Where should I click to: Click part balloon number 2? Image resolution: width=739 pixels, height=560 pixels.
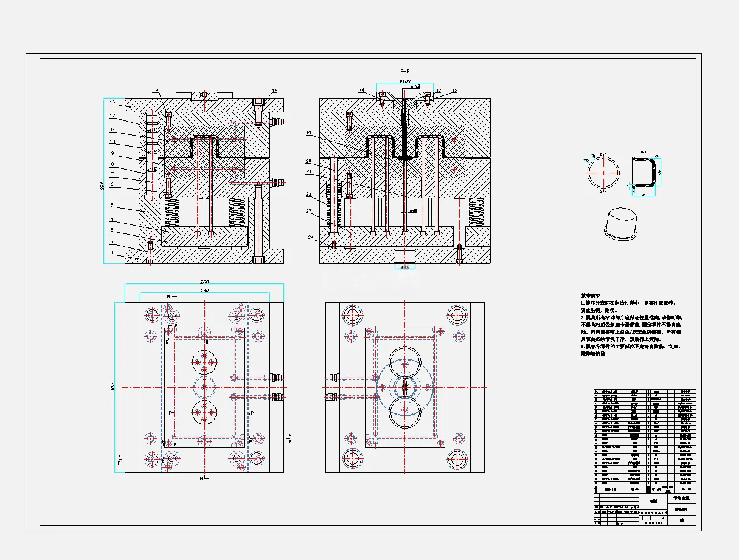click(x=112, y=242)
